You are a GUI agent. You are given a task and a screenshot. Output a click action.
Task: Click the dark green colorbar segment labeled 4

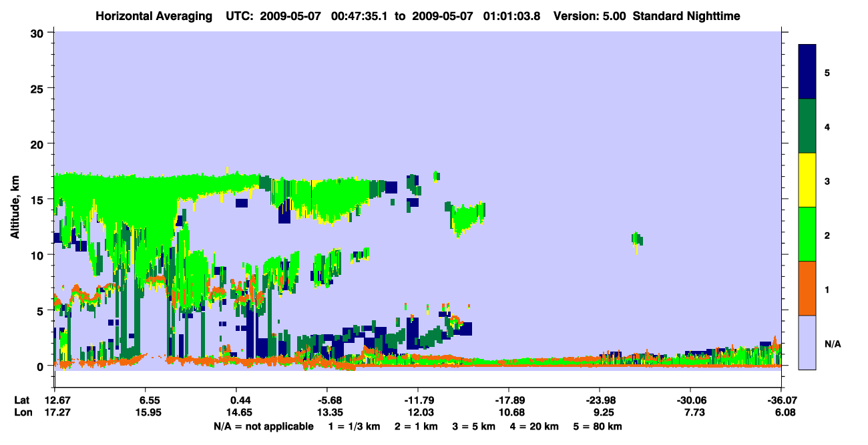(x=807, y=126)
